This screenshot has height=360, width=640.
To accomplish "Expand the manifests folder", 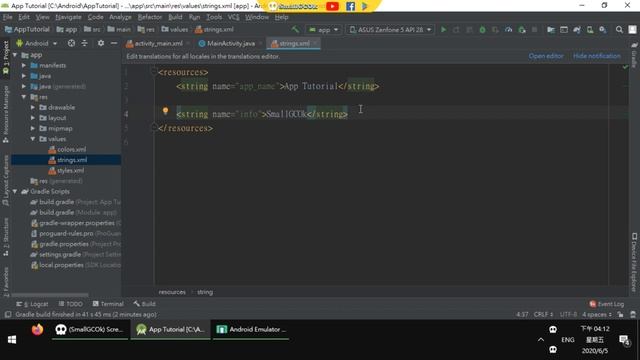I will click(24, 65).
